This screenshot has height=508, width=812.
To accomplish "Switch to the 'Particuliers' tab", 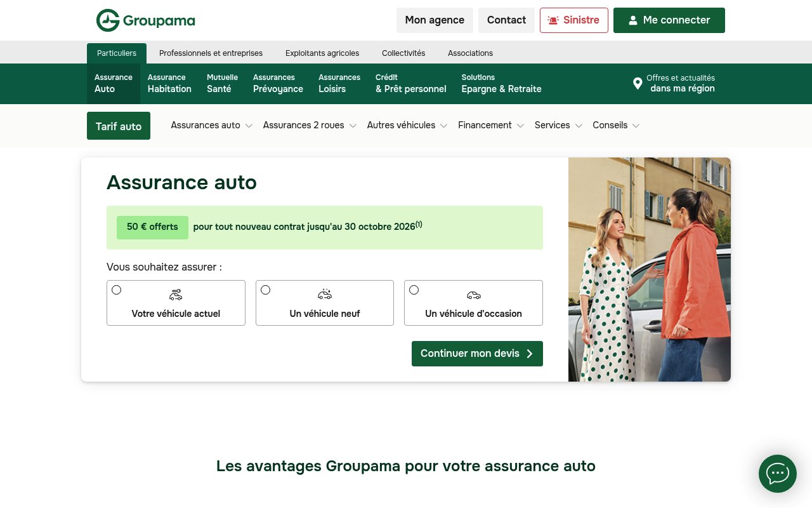I will click(117, 53).
